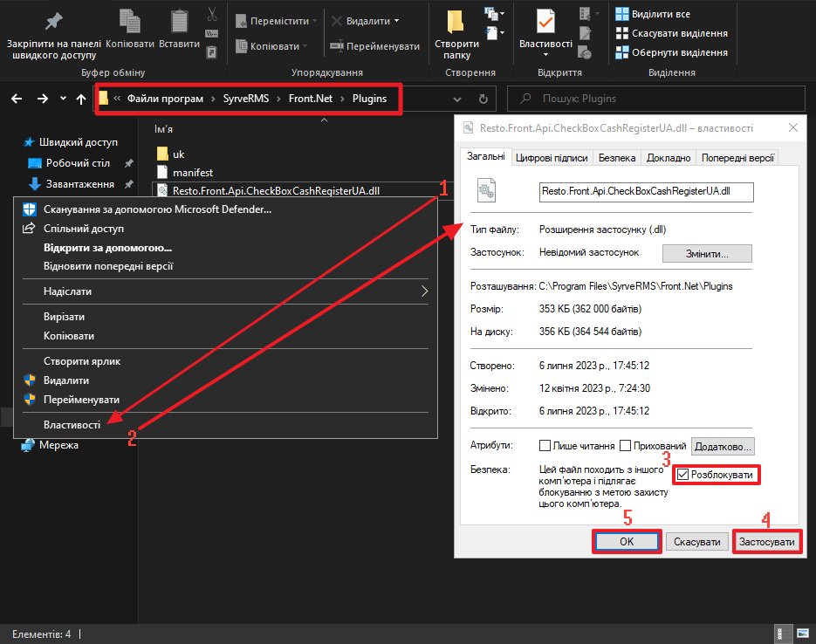816x644 pixels.
Task: Click the Copy icon in ribbon
Action: click(x=129, y=21)
